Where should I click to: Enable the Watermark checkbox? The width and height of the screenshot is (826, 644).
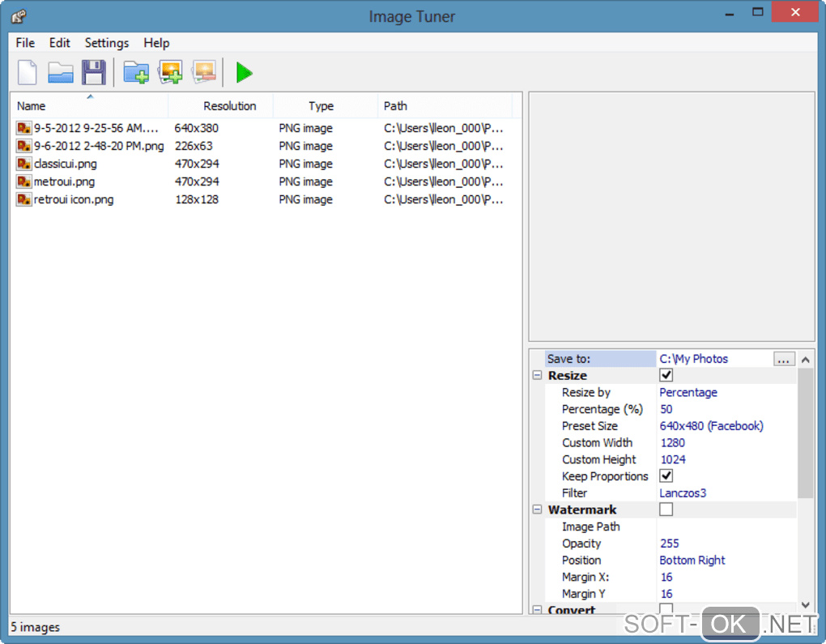[666, 510]
